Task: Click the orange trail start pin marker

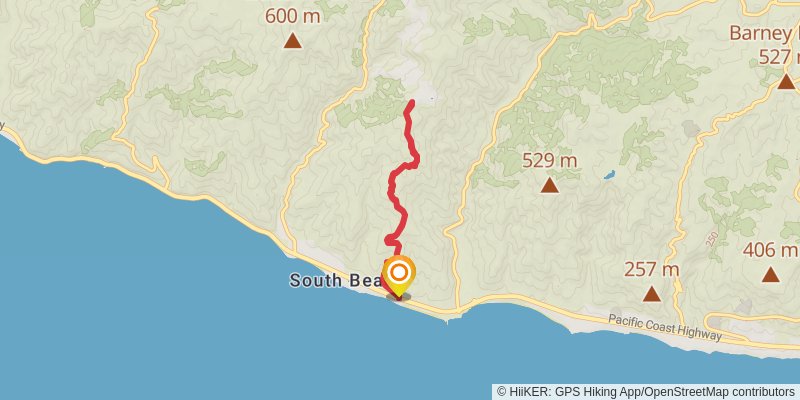Action: tap(398, 276)
